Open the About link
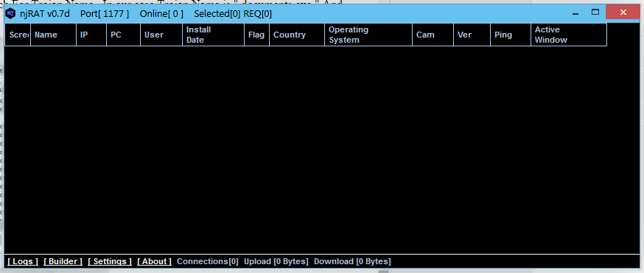644x273 pixels. 155,261
